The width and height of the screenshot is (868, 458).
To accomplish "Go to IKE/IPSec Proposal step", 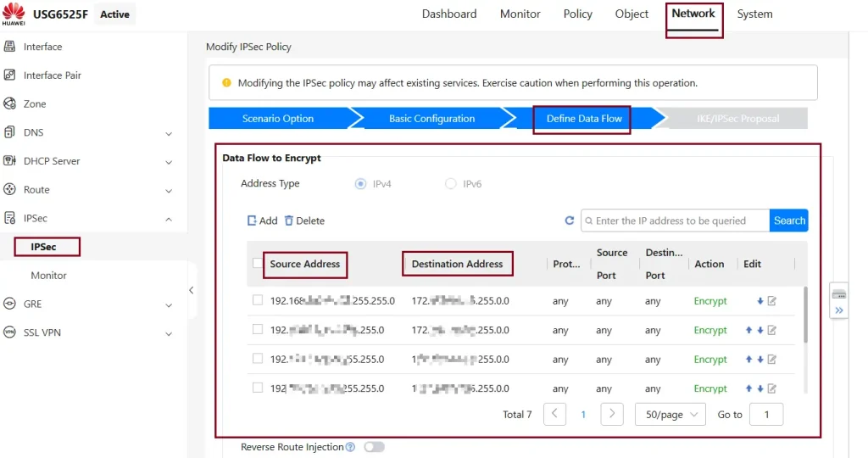I will (737, 119).
